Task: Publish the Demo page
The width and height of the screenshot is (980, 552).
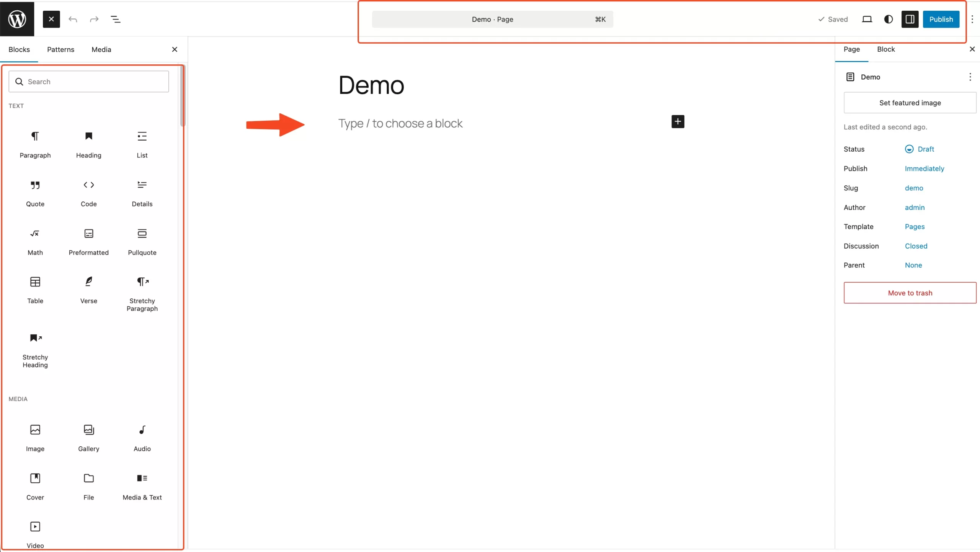Action: pyautogui.click(x=941, y=19)
